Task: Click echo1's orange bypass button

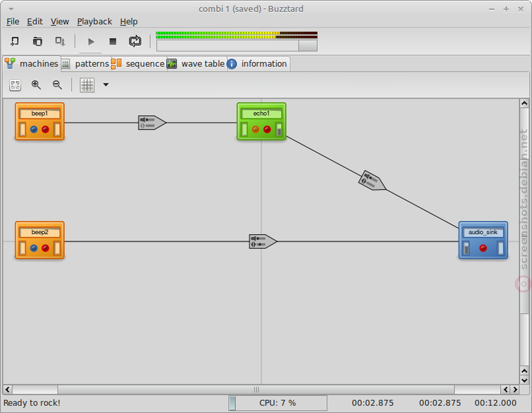Action: [x=256, y=129]
